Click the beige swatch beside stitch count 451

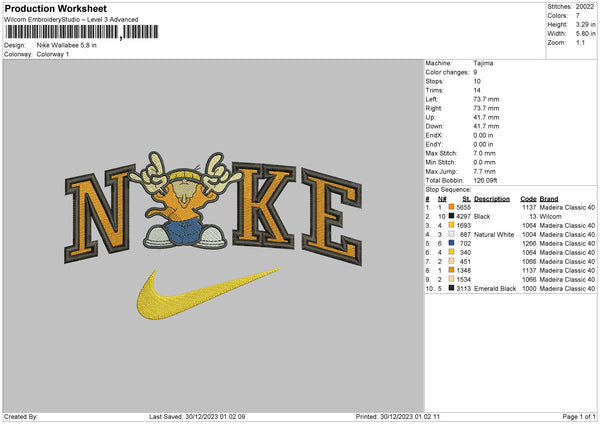tap(451, 261)
